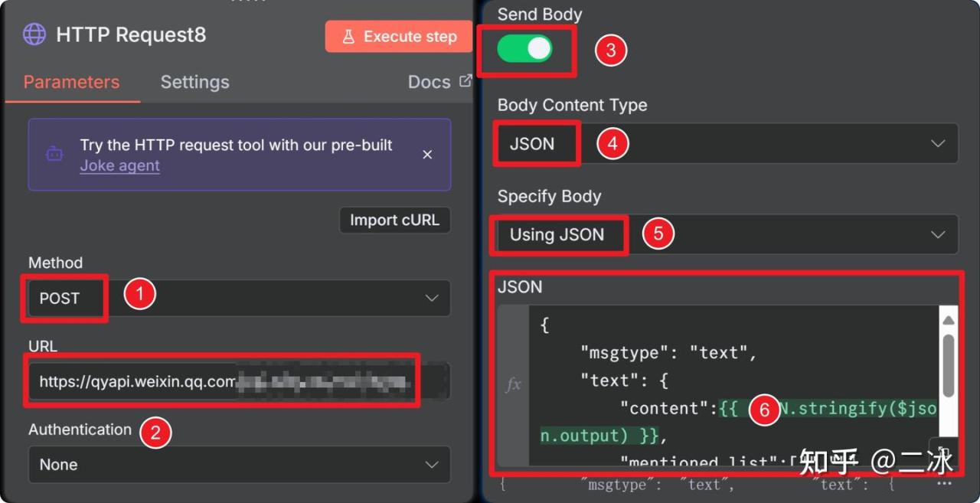Click the ellipsis icon below the JSON editor
This screenshot has width=980, height=503.
(944, 484)
